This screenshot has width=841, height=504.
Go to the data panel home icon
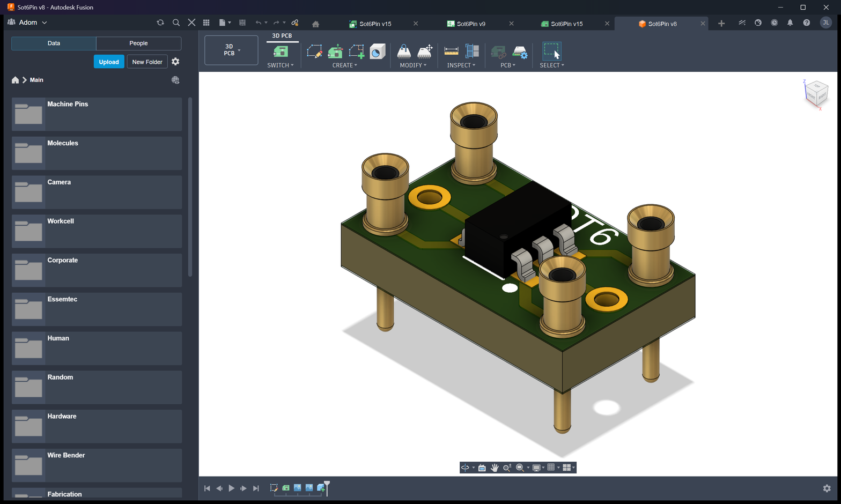15,80
